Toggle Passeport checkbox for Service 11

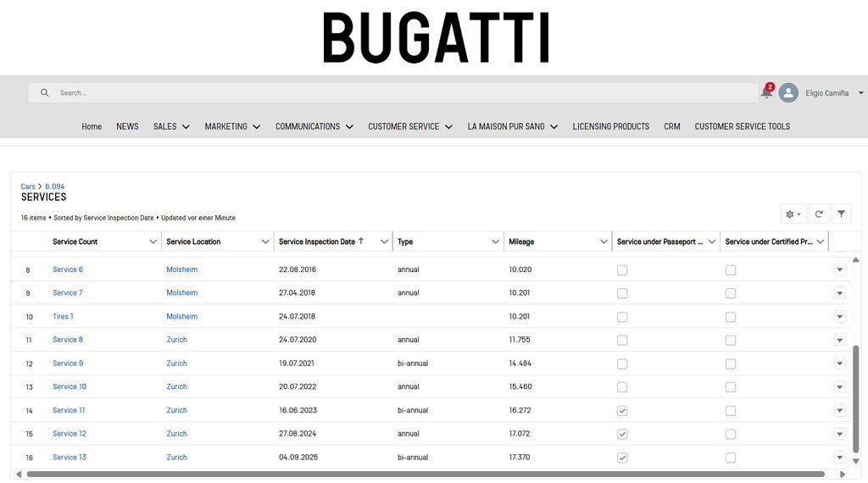pyautogui.click(x=622, y=410)
